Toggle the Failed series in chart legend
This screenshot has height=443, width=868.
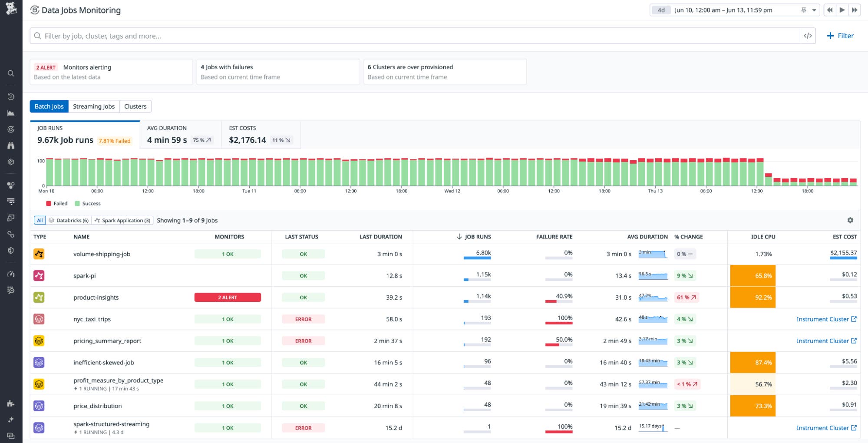pos(56,203)
